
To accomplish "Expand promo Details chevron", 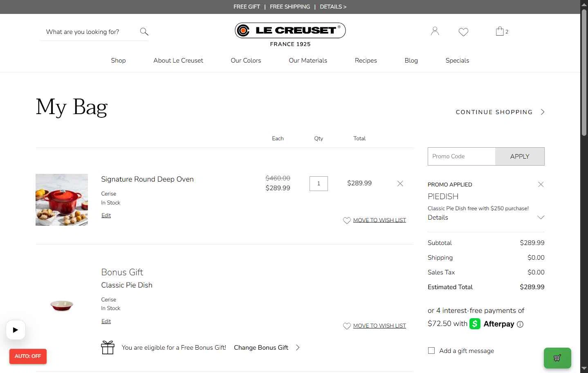I will pos(541,217).
